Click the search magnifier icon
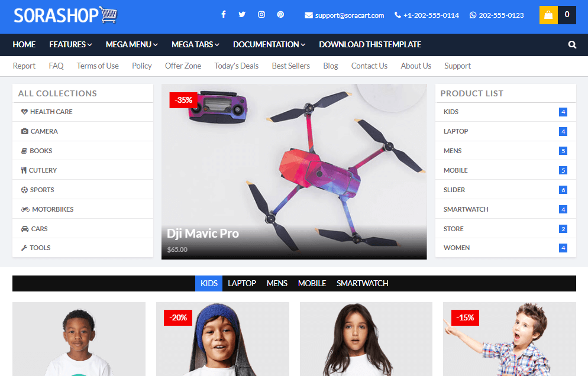The width and height of the screenshot is (588, 376). tap(572, 44)
